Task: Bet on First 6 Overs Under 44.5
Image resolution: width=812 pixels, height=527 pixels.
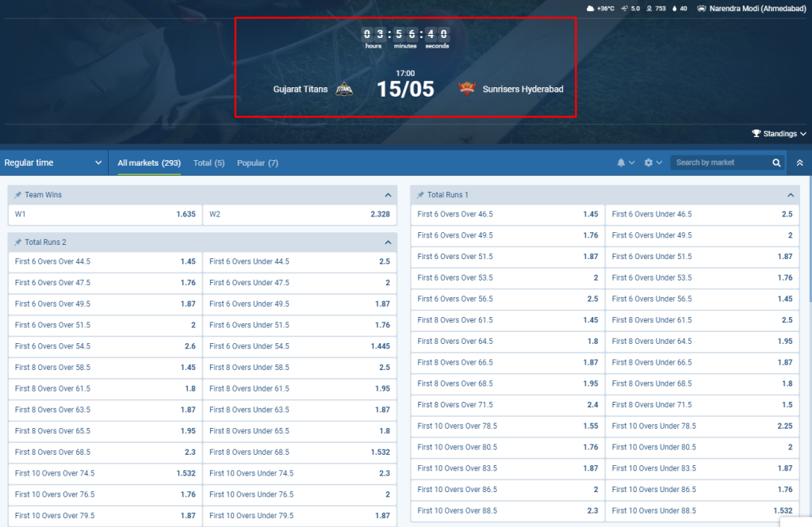Action: click(x=299, y=262)
